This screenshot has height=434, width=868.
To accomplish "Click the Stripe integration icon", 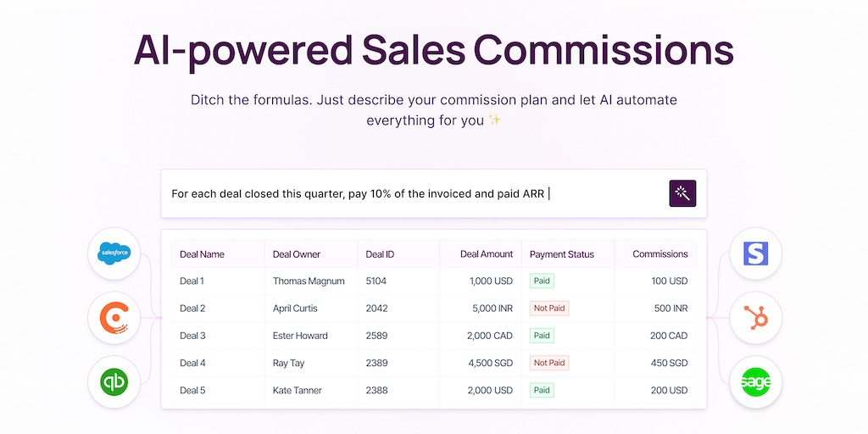I will [755, 253].
